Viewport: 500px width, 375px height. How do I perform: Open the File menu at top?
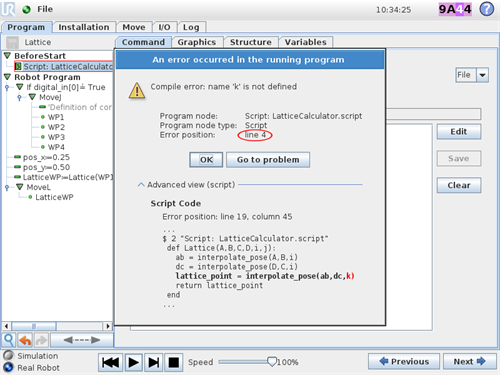pyautogui.click(x=45, y=9)
